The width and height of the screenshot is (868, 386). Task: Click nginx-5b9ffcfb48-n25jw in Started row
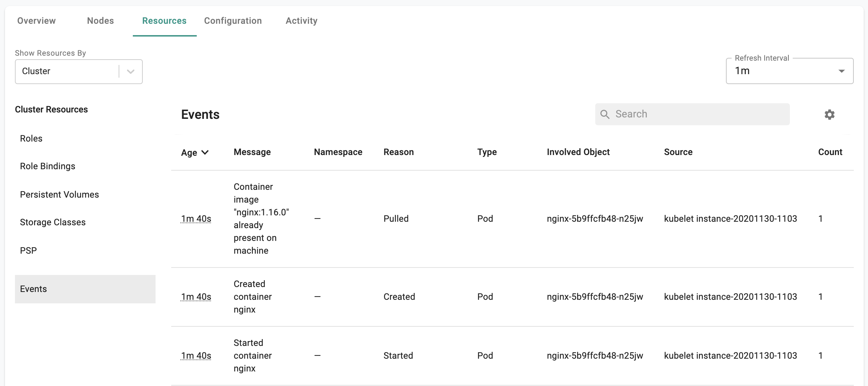click(595, 355)
